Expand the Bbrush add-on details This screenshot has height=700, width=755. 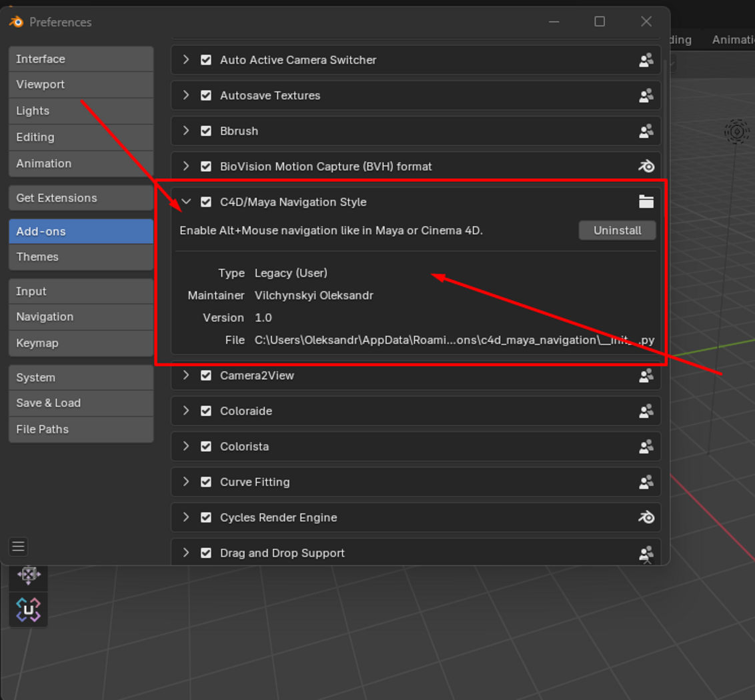coord(186,131)
